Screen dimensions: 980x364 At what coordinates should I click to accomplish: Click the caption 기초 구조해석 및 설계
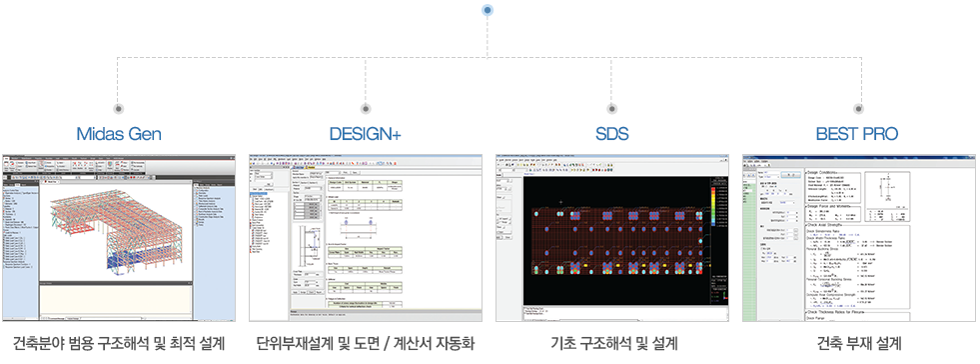point(613,343)
